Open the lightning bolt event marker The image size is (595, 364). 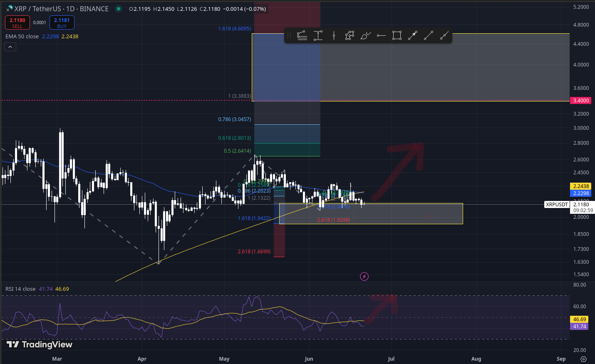(364, 276)
